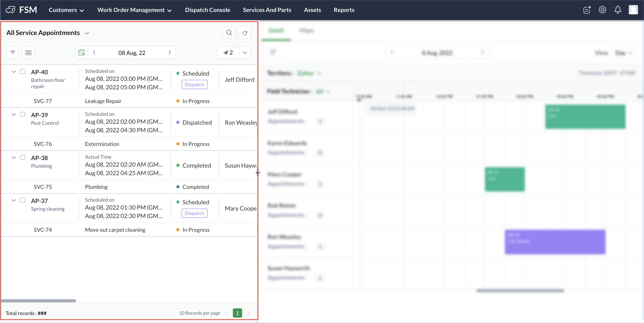Tick the AP-39 appointment checkbox

pyautogui.click(x=23, y=115)
